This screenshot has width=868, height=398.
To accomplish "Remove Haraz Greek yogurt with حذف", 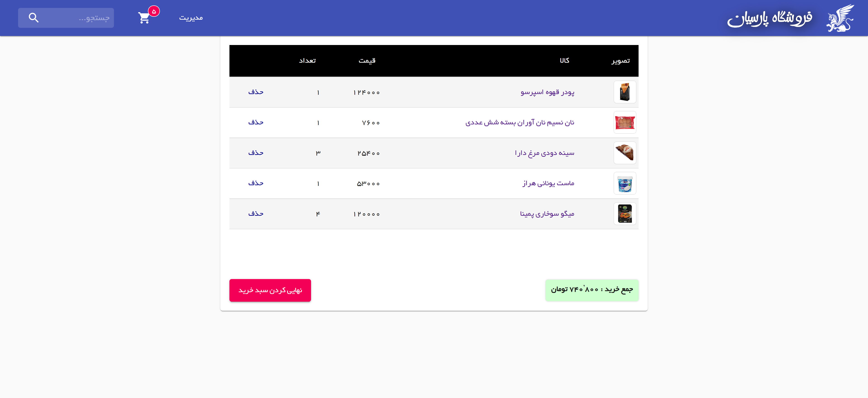I will pyautogui.click(x=256, y=183).
